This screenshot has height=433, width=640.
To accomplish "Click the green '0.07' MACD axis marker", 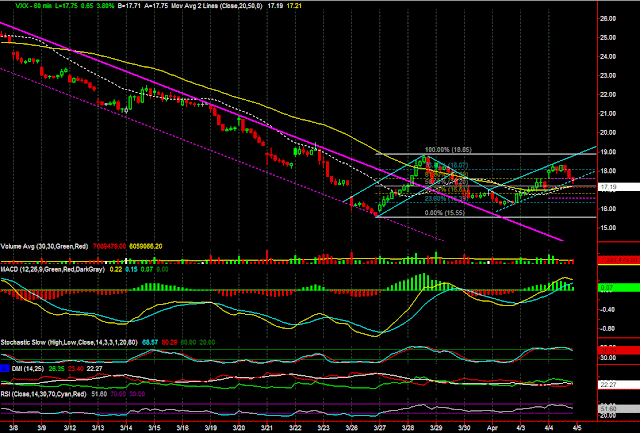I will pyautogui.click(x=618, y=288).
